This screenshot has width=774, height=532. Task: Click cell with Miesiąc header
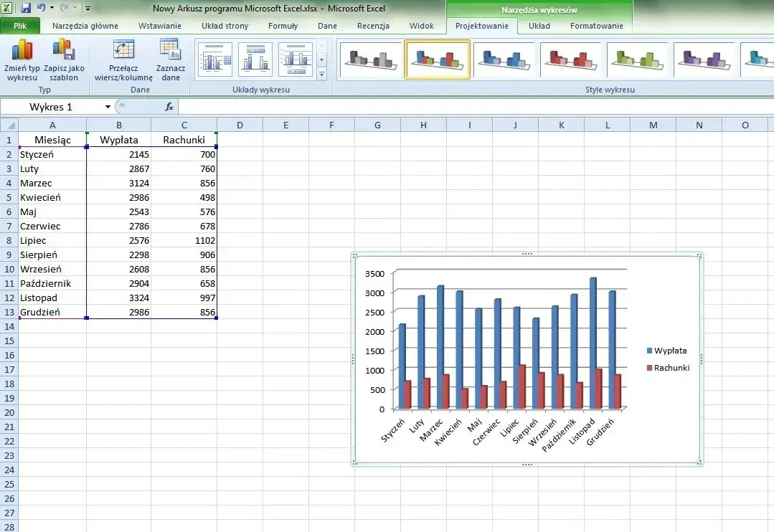tap(52, 140)
